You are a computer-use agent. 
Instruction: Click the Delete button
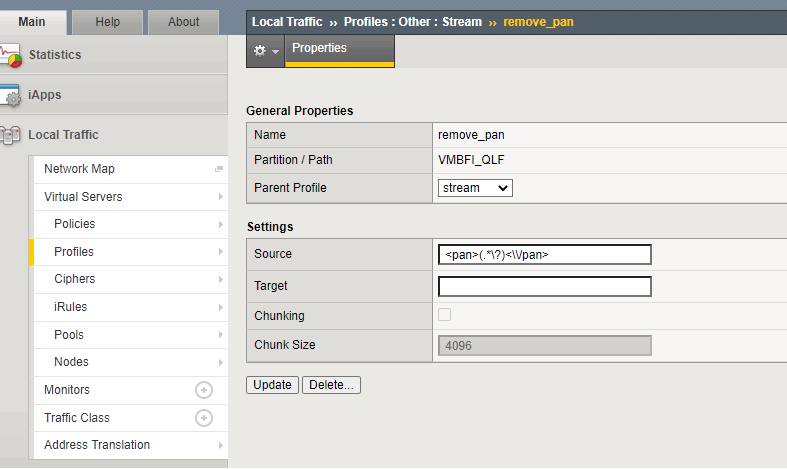tap(331, 385)
